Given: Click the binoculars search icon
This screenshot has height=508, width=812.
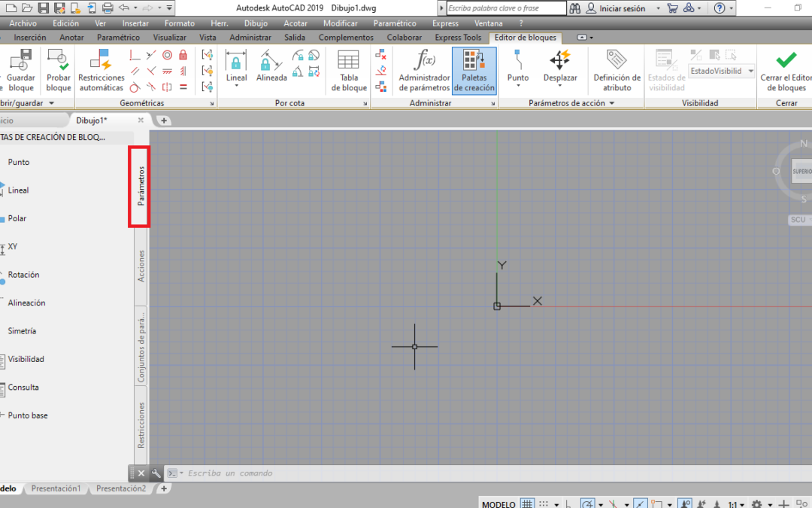Looking at the screenshot, I should 575,8.
